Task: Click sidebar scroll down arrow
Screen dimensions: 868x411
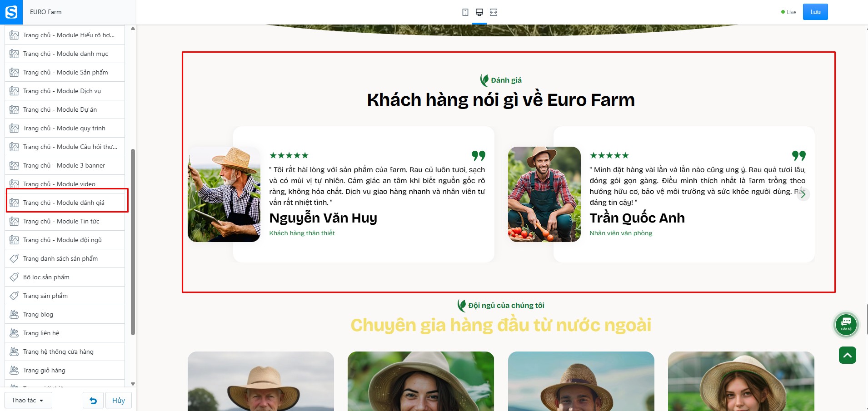Action: 133,384
